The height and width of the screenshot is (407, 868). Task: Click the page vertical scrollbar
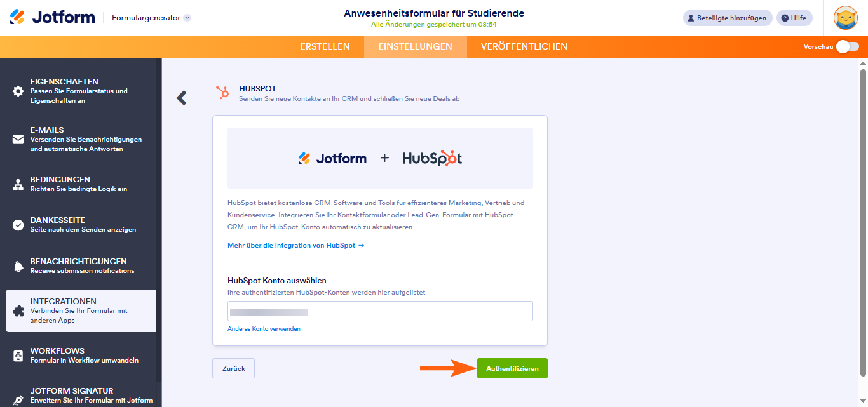point(863,218)
